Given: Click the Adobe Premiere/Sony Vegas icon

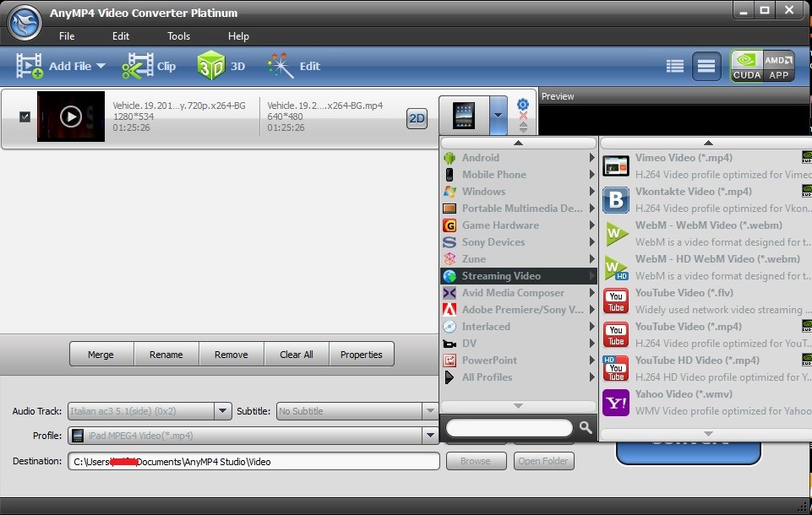Looking at the screenshot, I should pos(450,310).
